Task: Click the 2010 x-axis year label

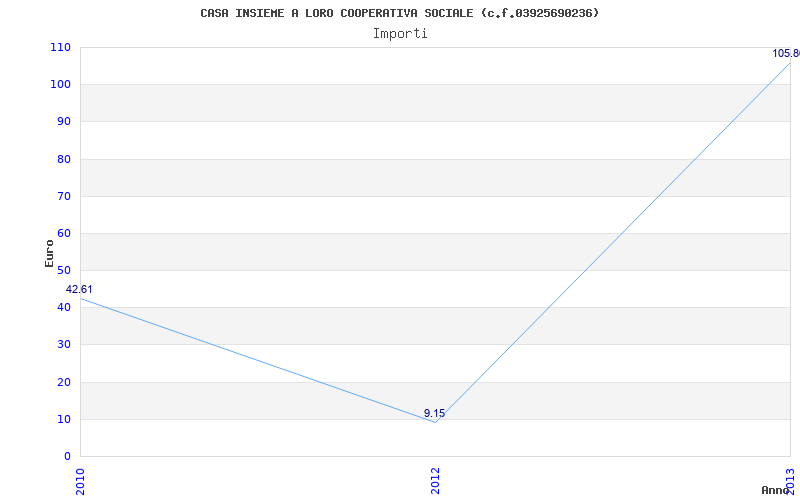Action: 80,480
